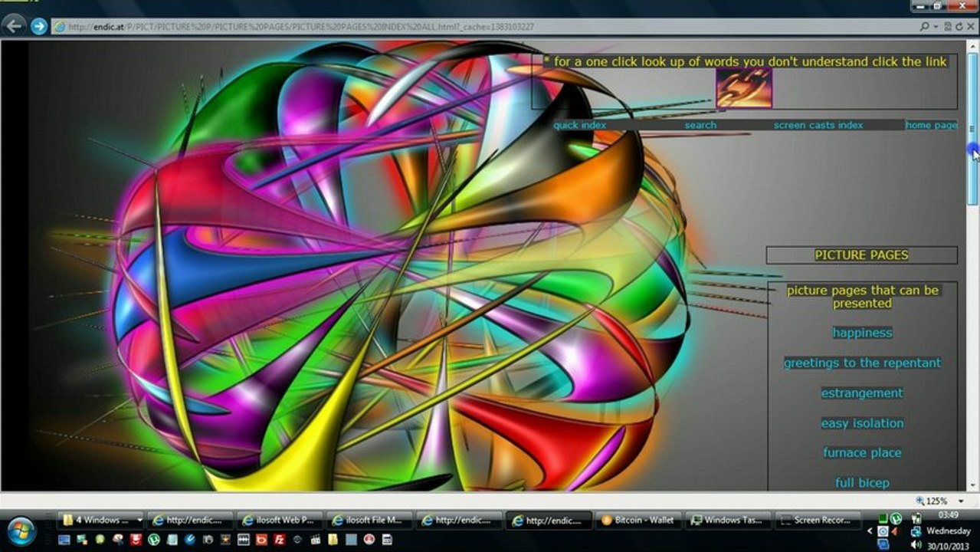This screenshot has width=980, height=552.
Task: Show hidden tray icons arrow
Action: click(x=870, y=531)
